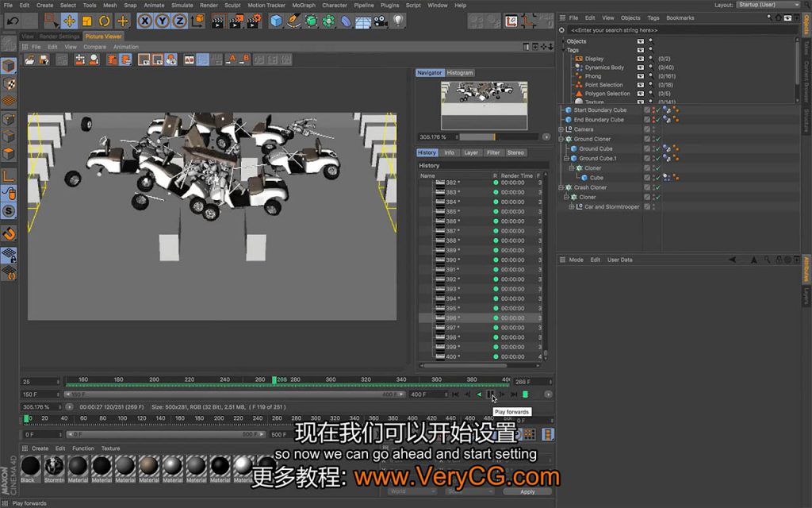This screenshot has height=508, width=812.
Task: Open the Render menu in menu bar
Action: point(209,6)
